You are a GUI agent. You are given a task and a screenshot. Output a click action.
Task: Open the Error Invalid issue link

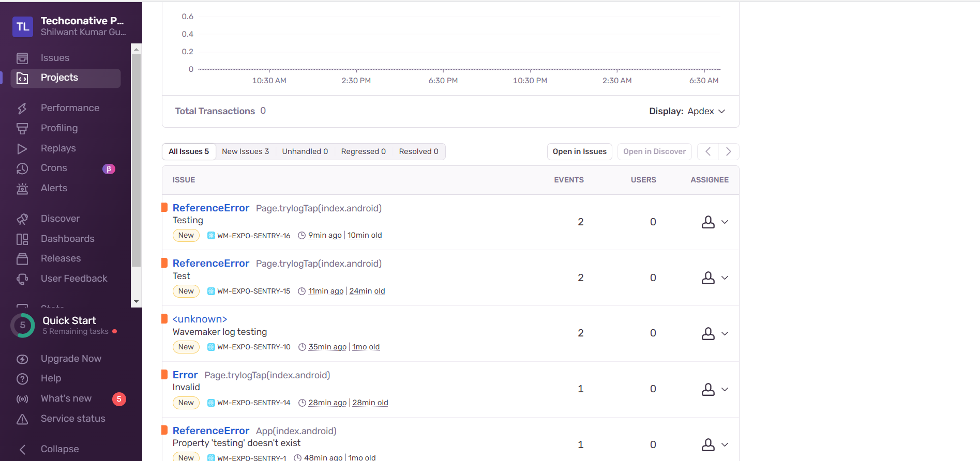(185, 375)
